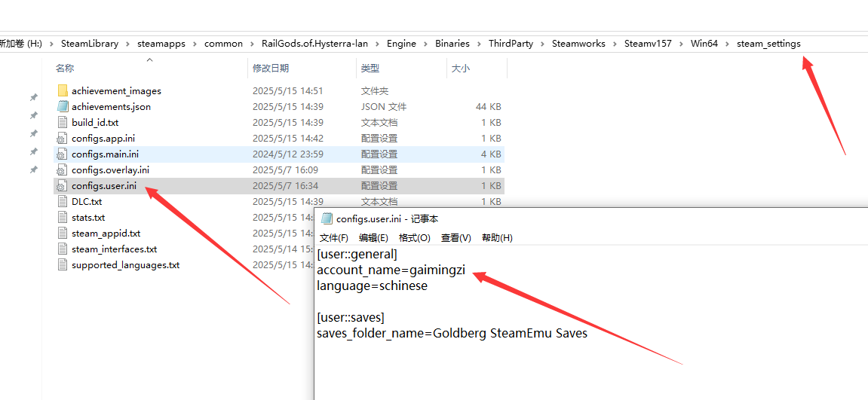Image resolution: width=868 pixels, height=400 pixels.
Task: Sort files by the 大小 column header
Action: click(461, 69)
